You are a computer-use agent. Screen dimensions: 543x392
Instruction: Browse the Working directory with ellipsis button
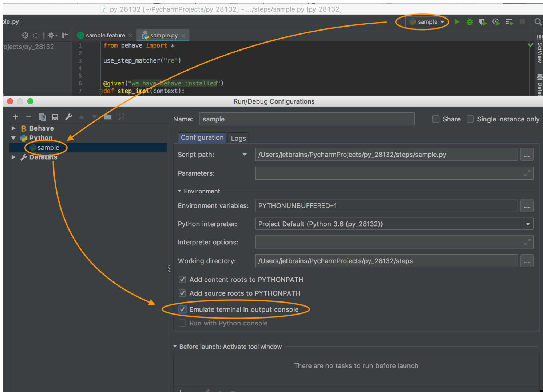pyautogui.click(x=527, y=261)
